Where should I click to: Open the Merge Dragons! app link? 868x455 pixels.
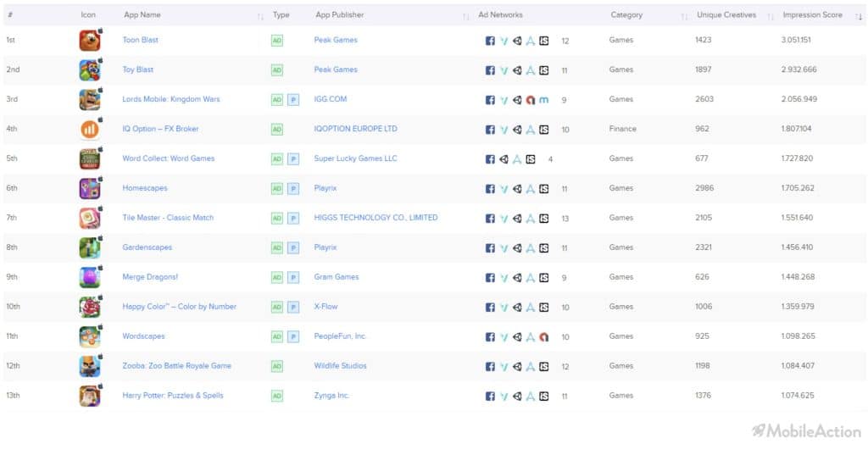coord(150,277)
